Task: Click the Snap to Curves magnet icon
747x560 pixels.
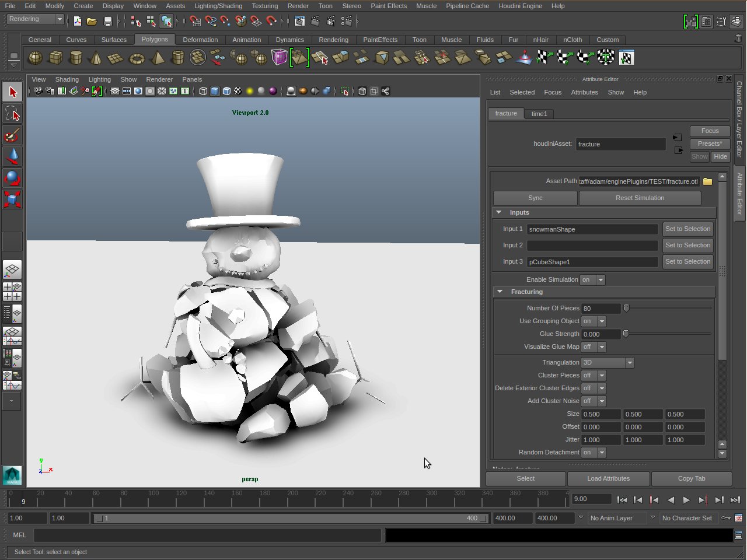Action: coord(211,21)
